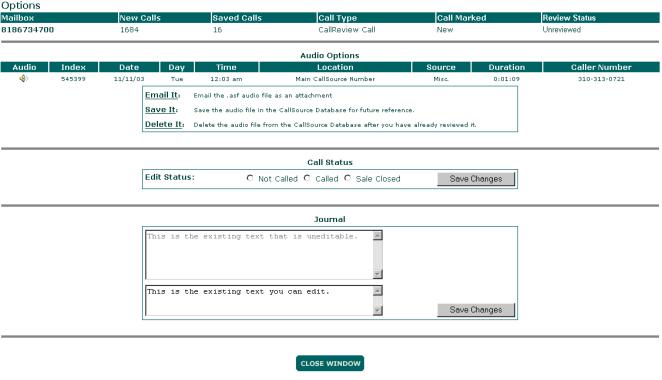Click the Call Marked value New
Viewport: 662px width, 380px height.
445,30
